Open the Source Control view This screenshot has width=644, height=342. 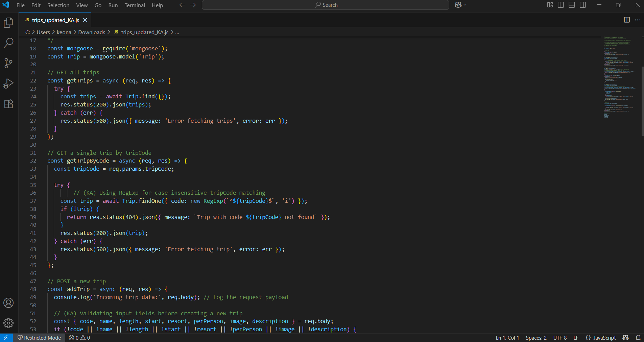click(x=8, y=63)
